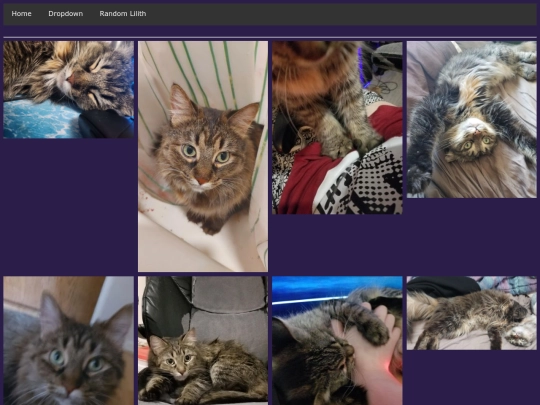View the cat stretched out sideways photo
Viewport: 540px width, 405px height.
tap(472, 313)
